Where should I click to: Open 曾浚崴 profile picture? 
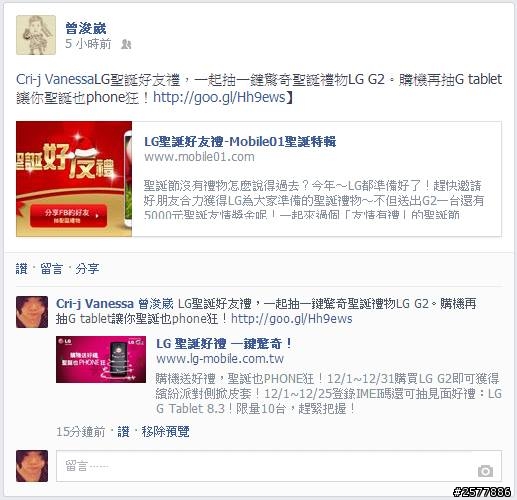coord(36,35)
